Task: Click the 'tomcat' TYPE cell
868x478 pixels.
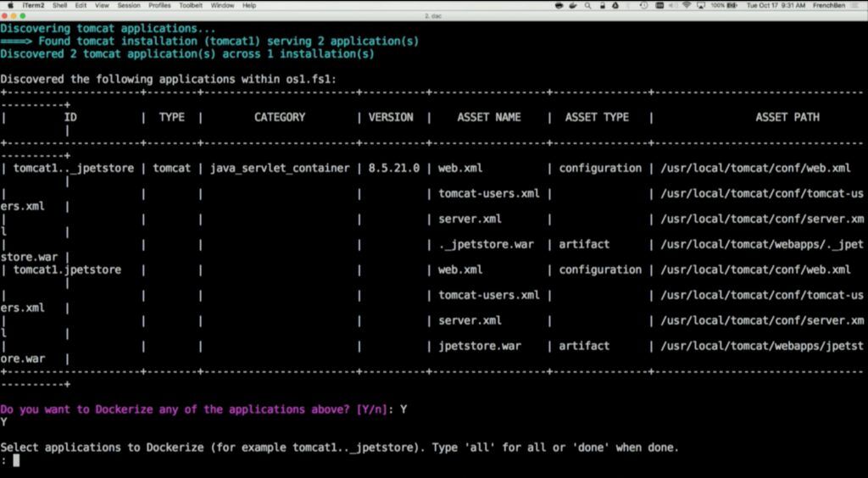Action: tap(171, 168)
